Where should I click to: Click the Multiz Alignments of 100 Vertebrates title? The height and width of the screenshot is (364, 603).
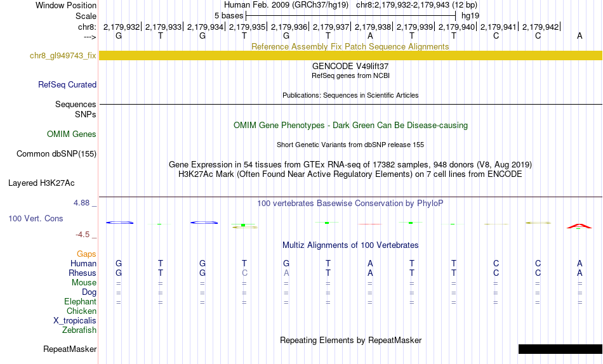[350, 245]
